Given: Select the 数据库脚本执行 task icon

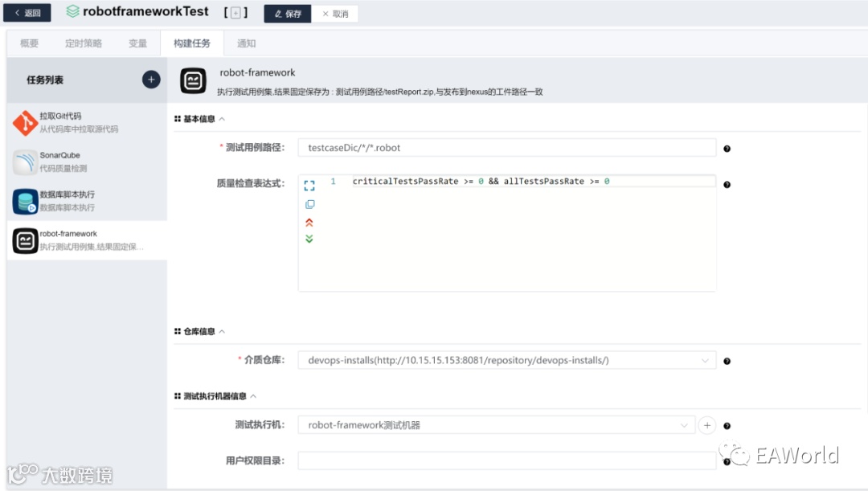Looking at the screenshot, I should click(25, 202).
